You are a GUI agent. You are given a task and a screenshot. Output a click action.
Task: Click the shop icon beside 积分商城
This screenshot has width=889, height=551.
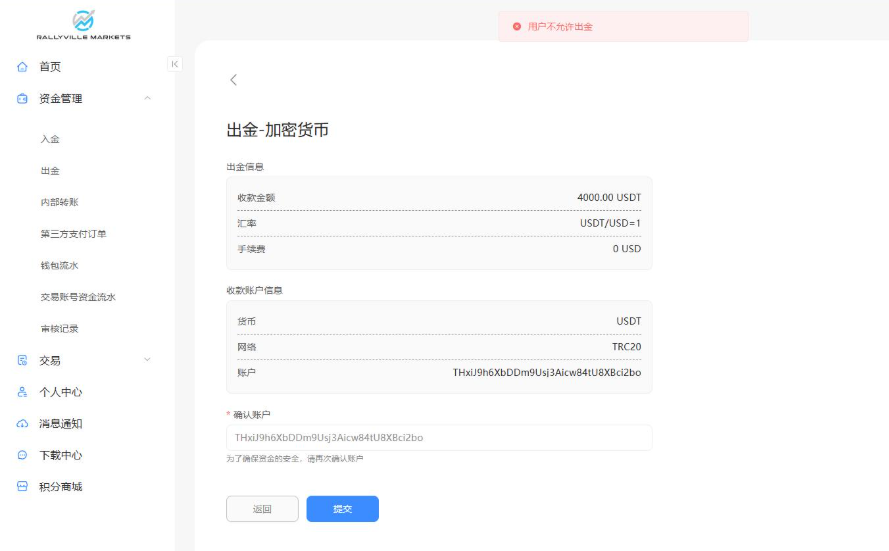pyautogui.click(x=22, y=487)
